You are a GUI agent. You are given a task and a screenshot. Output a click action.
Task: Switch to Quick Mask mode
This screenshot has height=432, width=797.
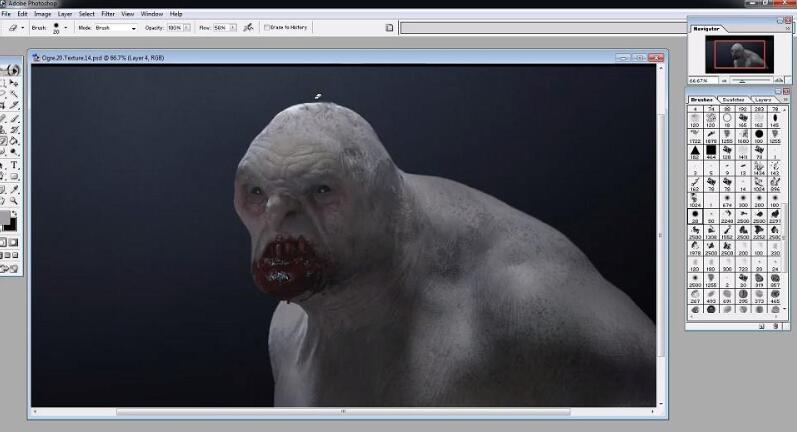click(14, 242)
